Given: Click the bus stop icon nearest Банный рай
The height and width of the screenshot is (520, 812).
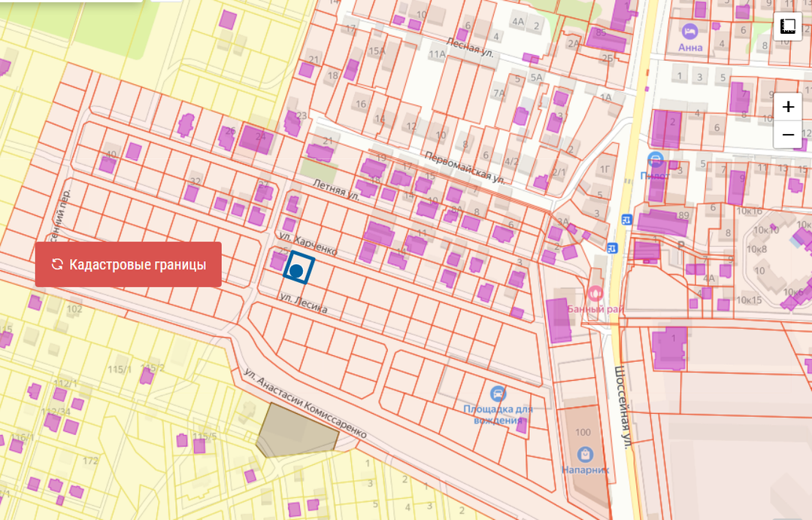Looking at the screenshot, I should tap(613, 248).
